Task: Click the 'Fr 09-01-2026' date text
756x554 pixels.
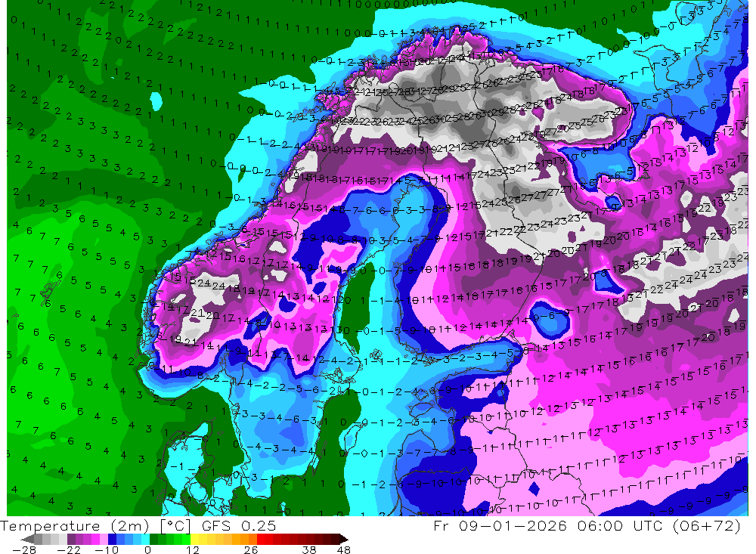Action: click(500, 525)
